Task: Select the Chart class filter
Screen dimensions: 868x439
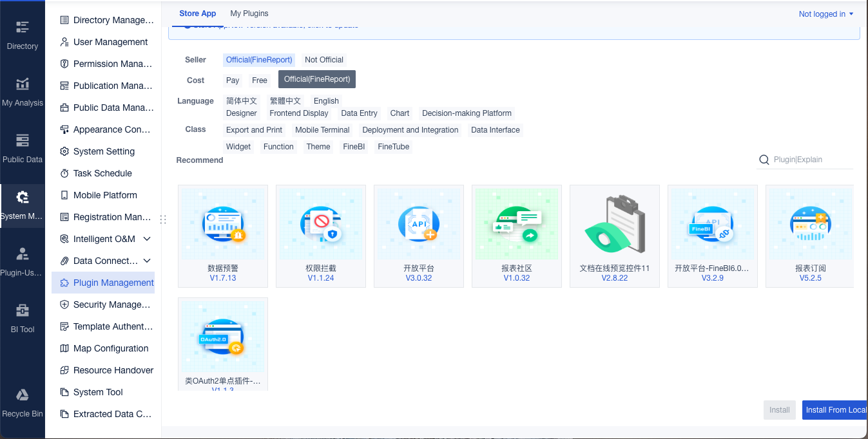Action: point(400,113)
